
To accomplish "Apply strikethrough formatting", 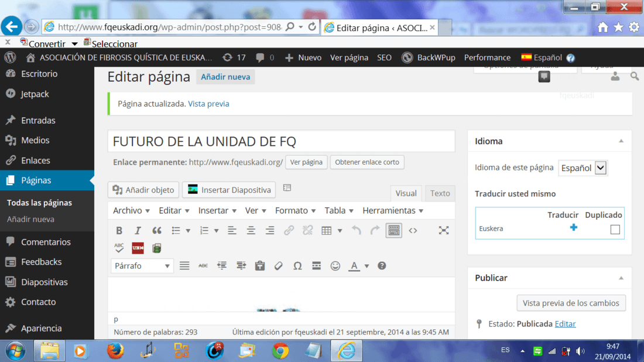I will pyautogui.click(x=203, y=266).
